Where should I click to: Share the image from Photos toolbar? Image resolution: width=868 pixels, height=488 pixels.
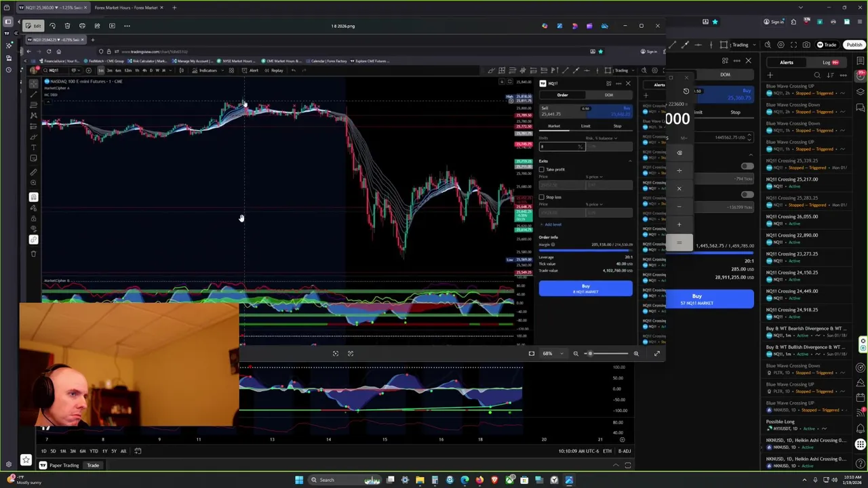(97, 26)
